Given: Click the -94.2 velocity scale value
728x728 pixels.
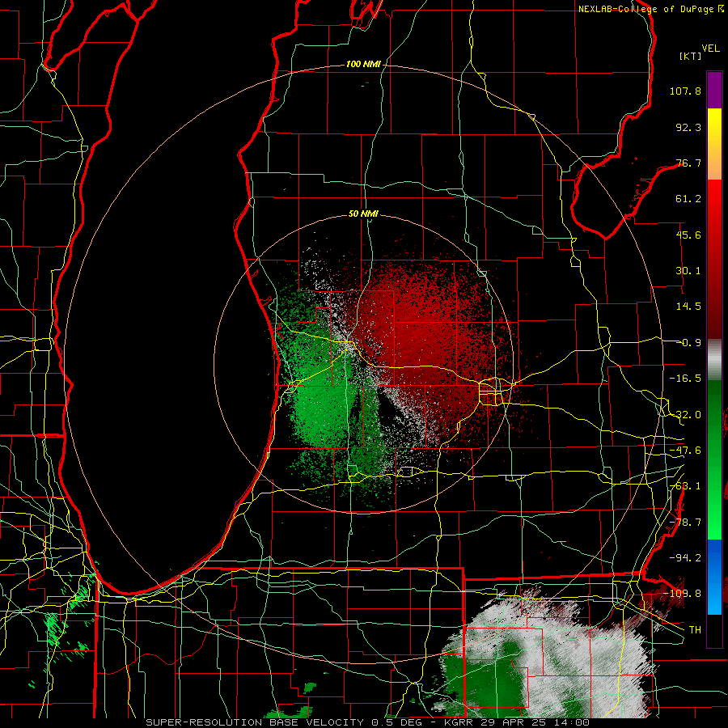Looking at the screenshot, I should coord(685,557).
